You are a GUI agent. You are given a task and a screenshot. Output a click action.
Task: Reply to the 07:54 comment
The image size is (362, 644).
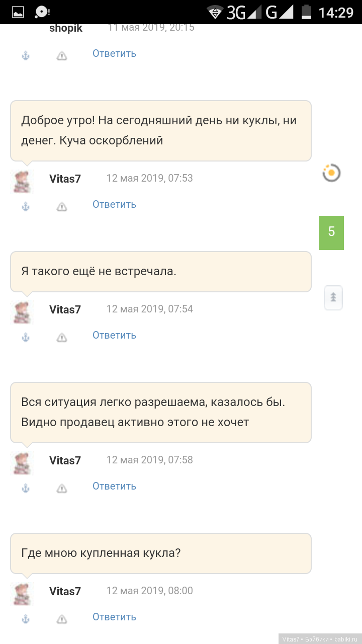[114, 335]
